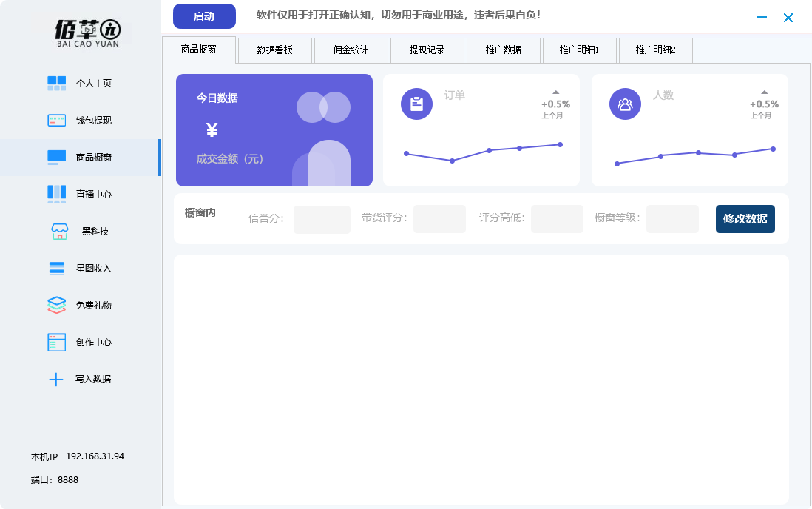Screen dimensions: 812x509
Task: Open the 佣金统计 tab
Action: tap(351, 50)
